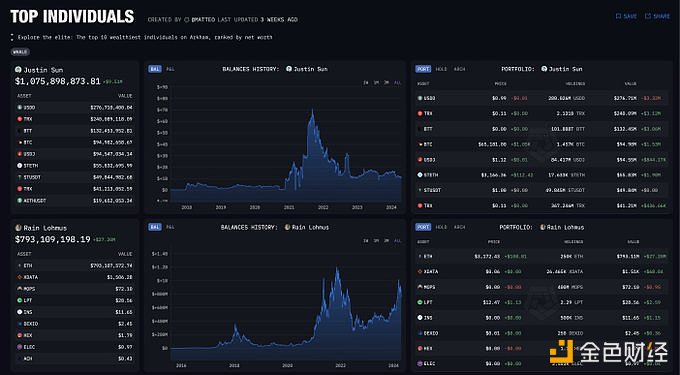Click BTT icon in Justin Sun asset list

pos(20,130)
